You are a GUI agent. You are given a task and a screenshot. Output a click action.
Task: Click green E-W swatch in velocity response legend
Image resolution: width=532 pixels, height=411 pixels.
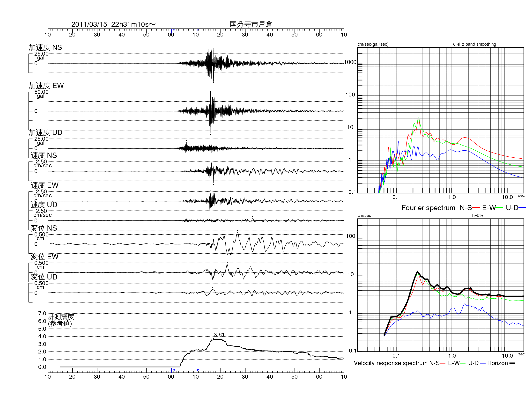[x=463, y=363]
